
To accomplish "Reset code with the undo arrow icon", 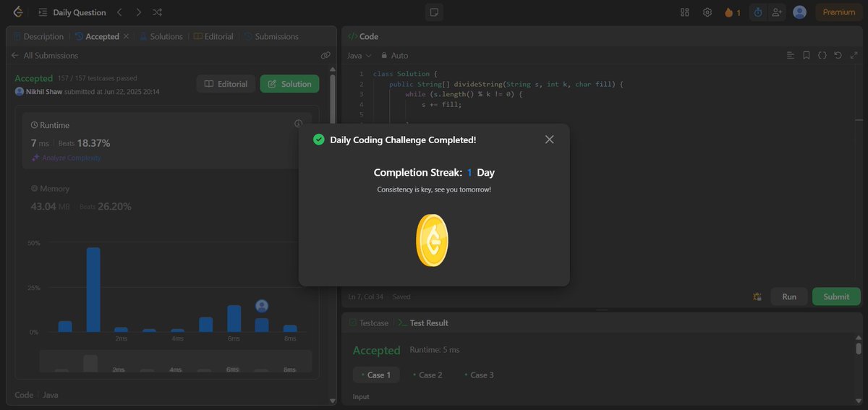I will coord(838,56).
